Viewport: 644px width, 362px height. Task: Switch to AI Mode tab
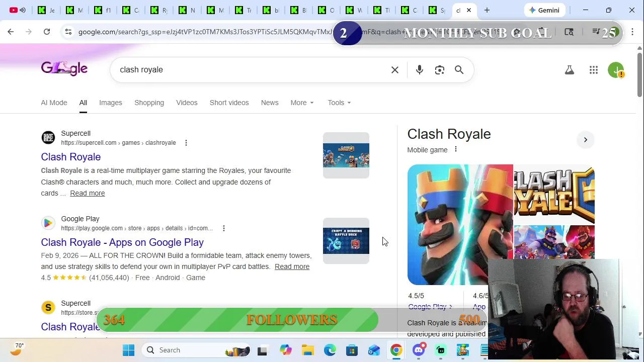coord(54,103)
